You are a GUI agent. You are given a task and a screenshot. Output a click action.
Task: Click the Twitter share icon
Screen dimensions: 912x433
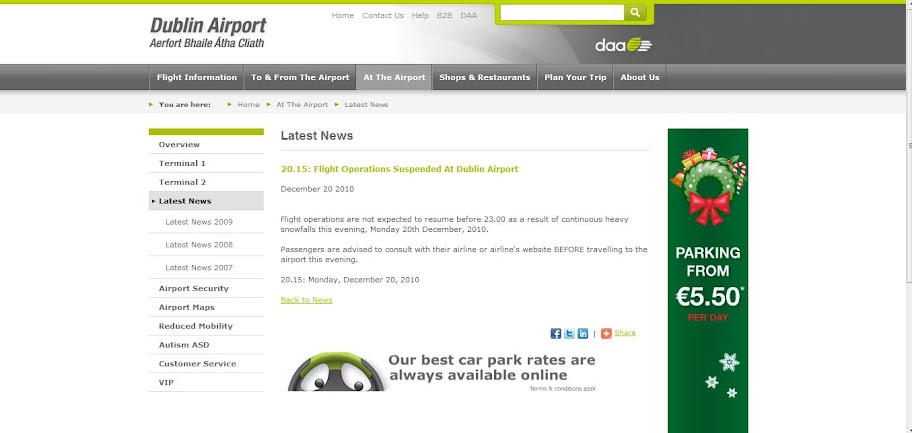(569, 333)
